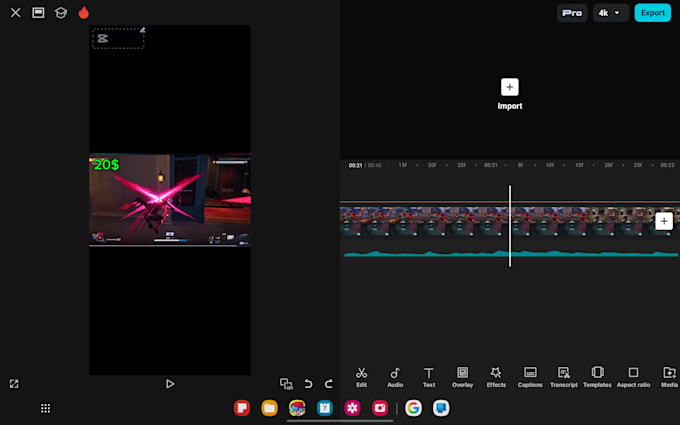Image resolution: width=680 pixels, height=425 pixels.
Task: Undo the last action
Action: pos(308,384)
